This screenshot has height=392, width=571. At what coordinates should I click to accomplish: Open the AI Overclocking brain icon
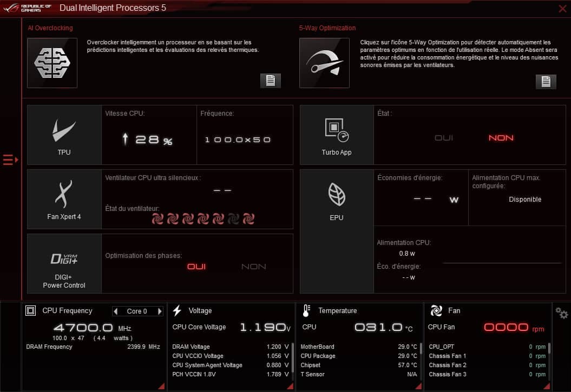pos(52,63)
